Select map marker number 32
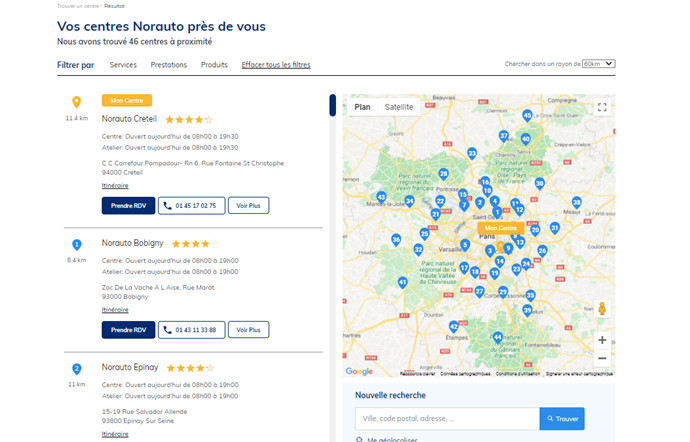This screenshot has width=690, height=442. click(x=418, y=250)
